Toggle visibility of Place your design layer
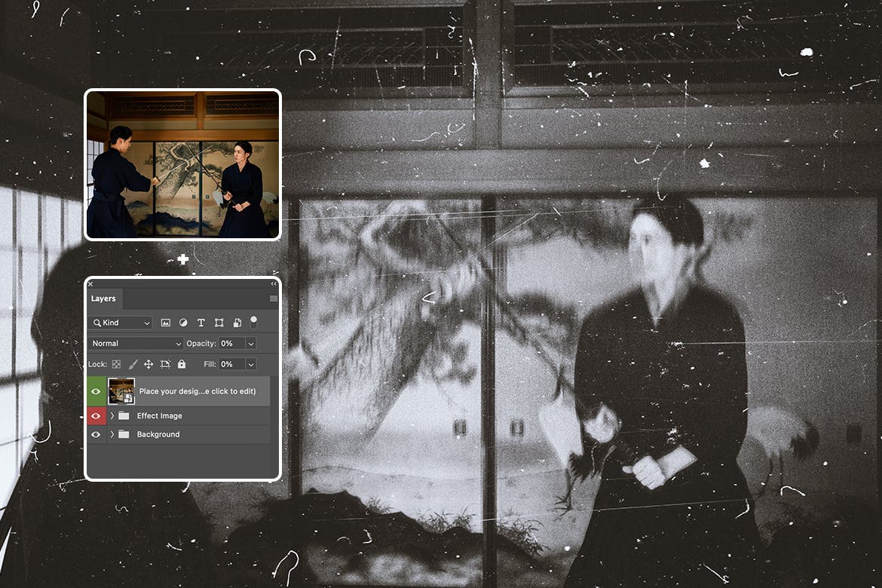This screenshot has height=588, width=882. (96, 391)
